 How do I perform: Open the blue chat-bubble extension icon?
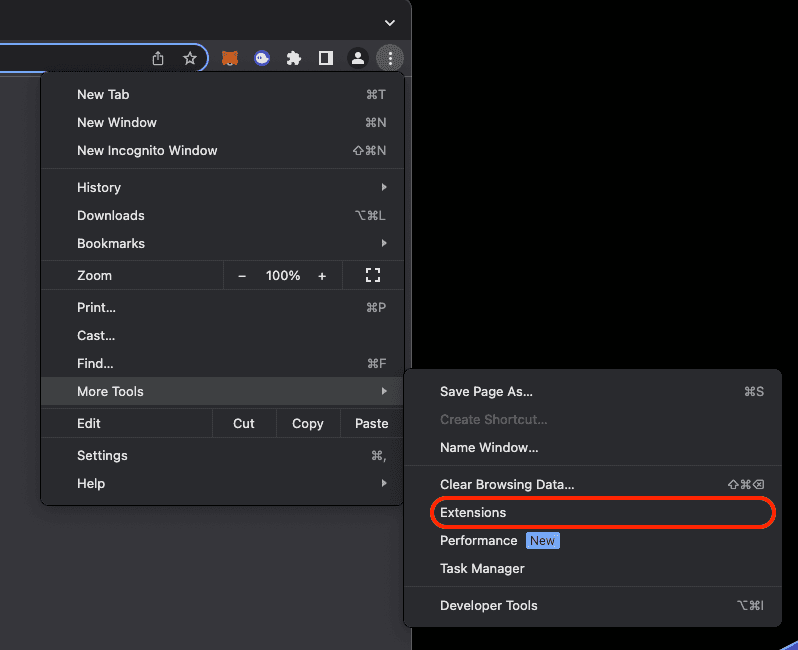(x=262, y=58)
